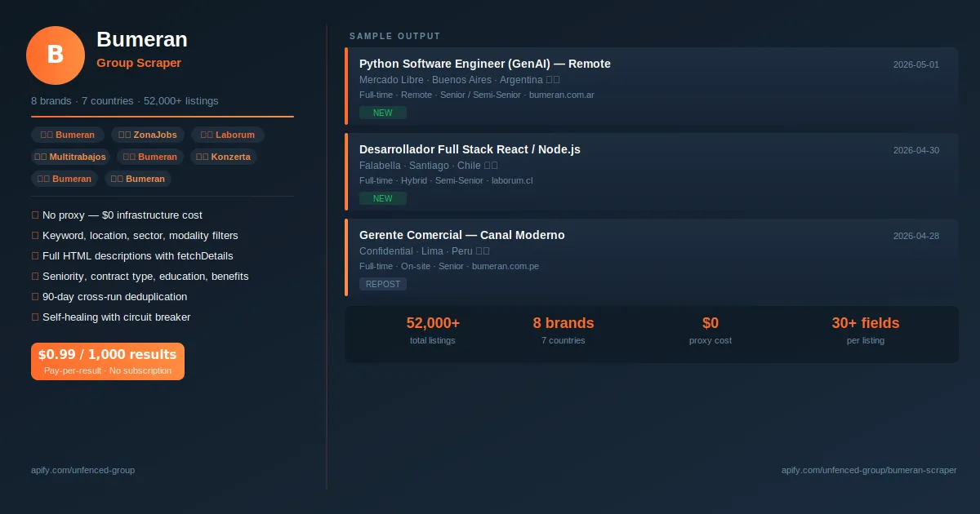Click the $0.99 / 1,000 results pricing button
The height and width of the screenshot is (514, 980).
(x=108, y=361)
